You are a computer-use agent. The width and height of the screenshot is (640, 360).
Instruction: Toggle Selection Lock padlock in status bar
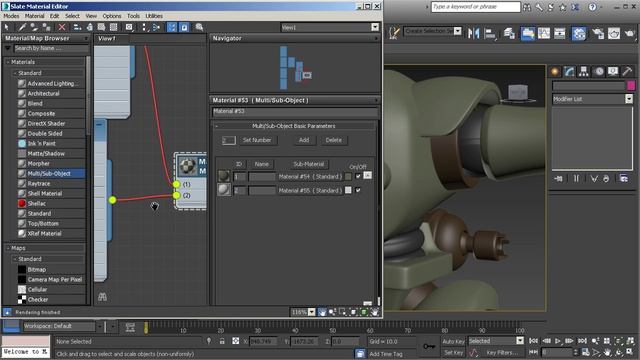click(222, 341)
